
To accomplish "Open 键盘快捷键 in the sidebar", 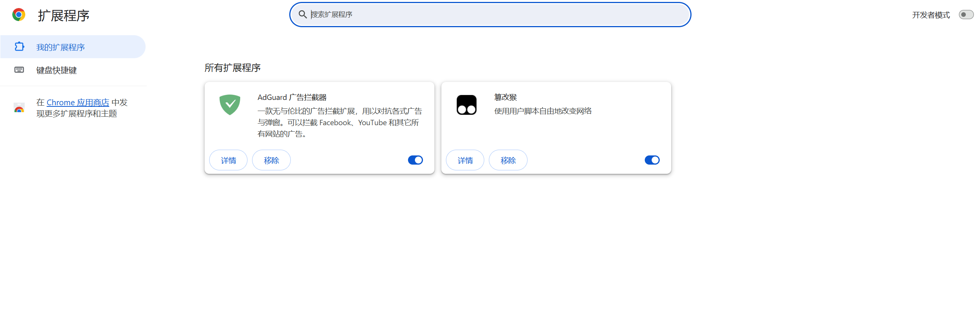I will coord(56,70).
